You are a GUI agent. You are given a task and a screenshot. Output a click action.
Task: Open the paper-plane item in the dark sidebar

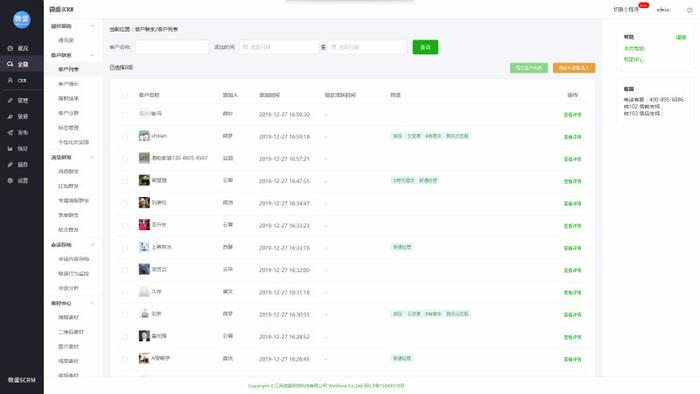point(18,132)
